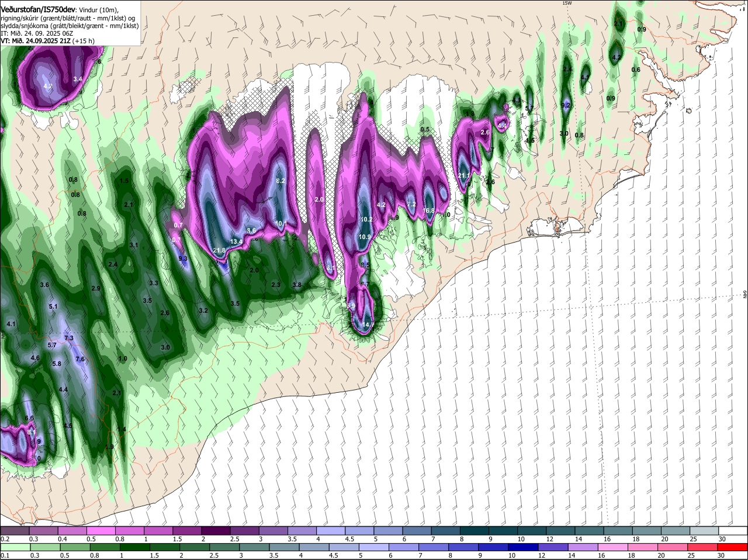Click the precipitation value 8.1 on the map
This screenshot has width=748, height=560.
32,432
